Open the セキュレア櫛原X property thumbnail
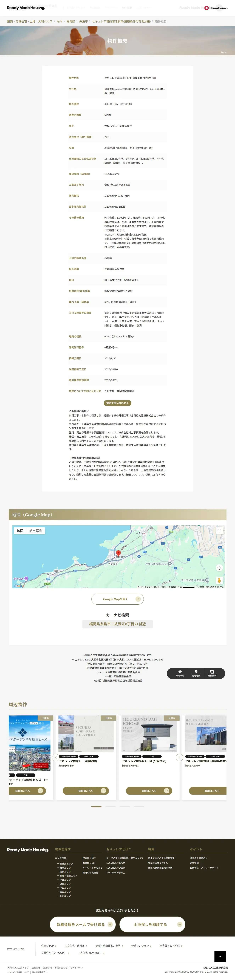Viewport: 235px width, 980px height. (x=86, y=734)
